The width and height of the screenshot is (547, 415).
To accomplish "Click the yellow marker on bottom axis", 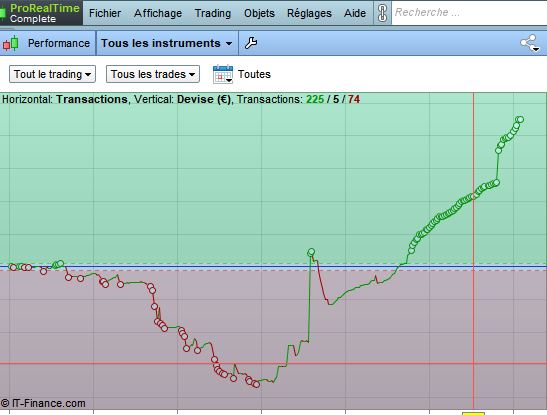I will [473, 413].
